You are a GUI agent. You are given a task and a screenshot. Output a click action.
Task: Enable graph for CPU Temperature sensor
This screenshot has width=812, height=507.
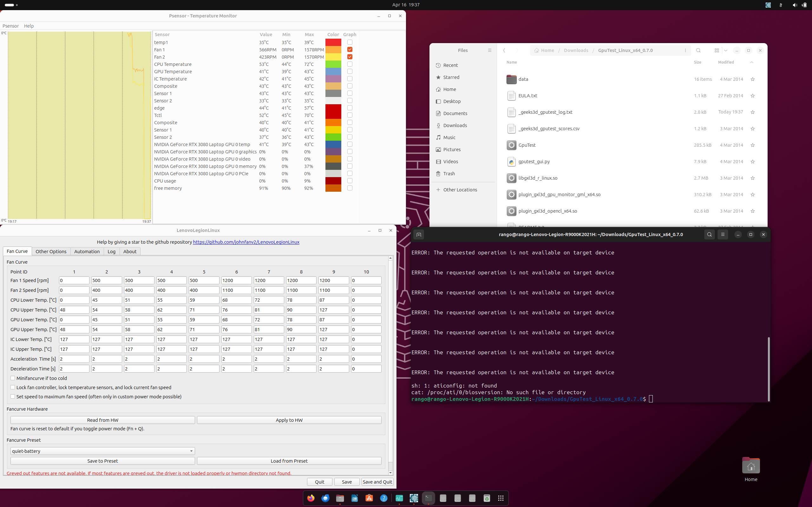[350, 64]
